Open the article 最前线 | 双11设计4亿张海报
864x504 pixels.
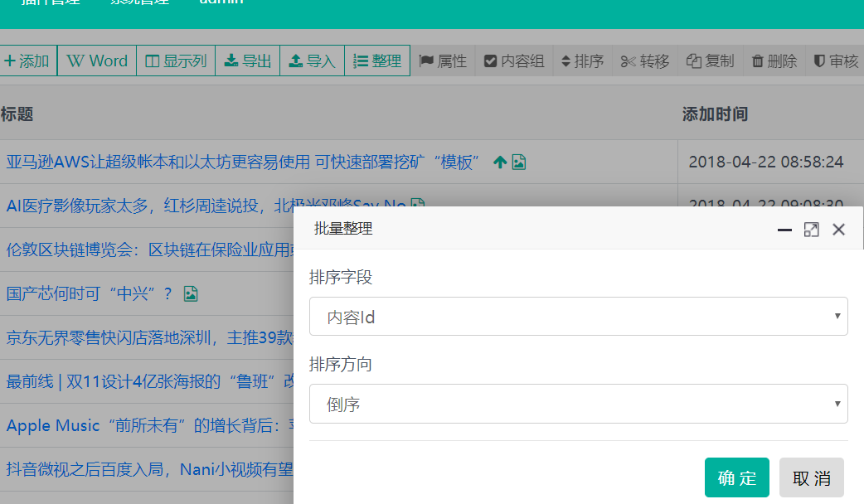(x=150, y=381)
